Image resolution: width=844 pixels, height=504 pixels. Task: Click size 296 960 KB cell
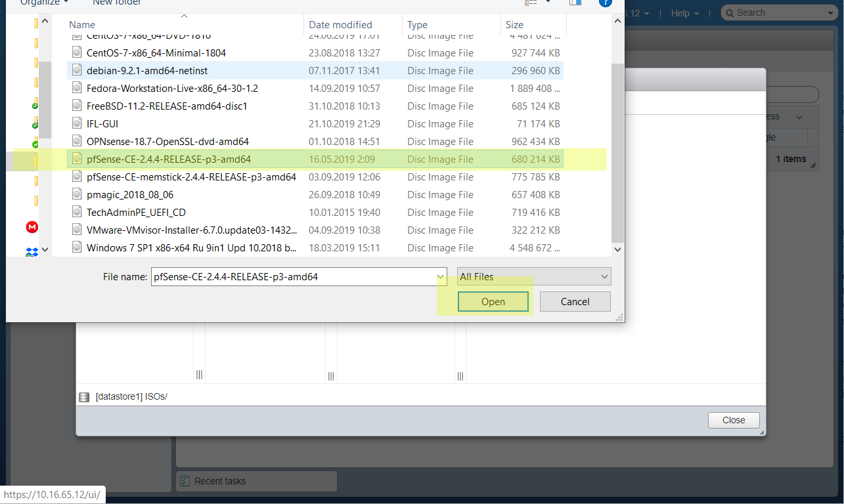click(x=536, y=70)
